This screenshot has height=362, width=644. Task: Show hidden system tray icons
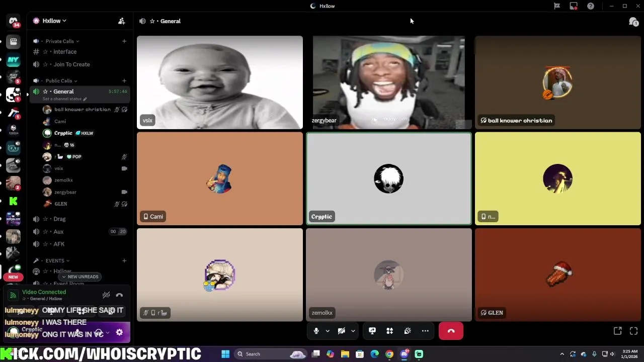pos(562,354)
